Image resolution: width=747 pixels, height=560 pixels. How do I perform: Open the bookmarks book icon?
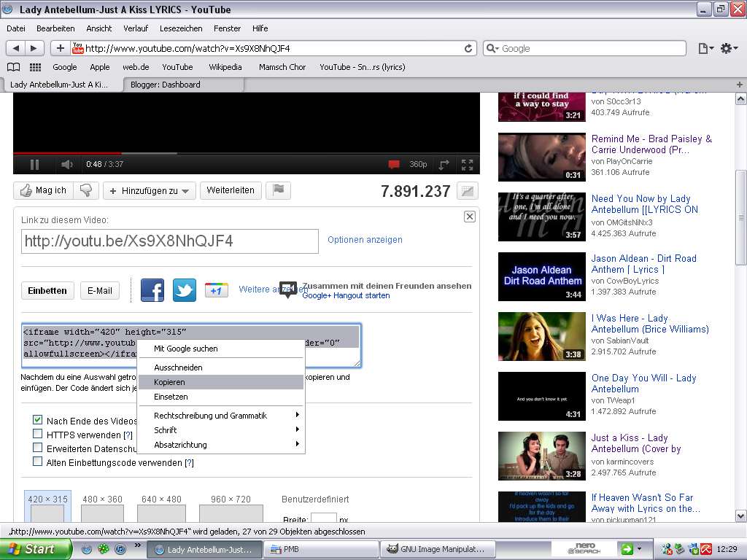click(x=13, y=67)
